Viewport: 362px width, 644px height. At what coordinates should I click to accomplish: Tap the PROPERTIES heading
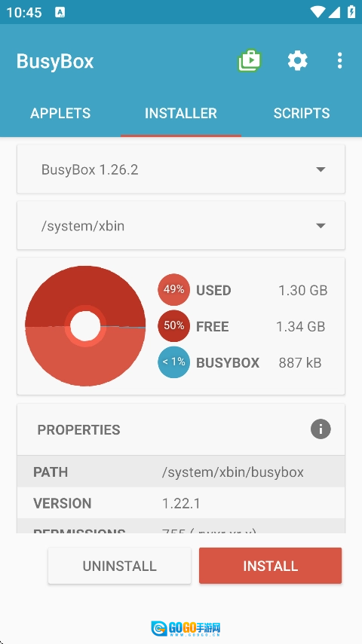click(79, 429)
